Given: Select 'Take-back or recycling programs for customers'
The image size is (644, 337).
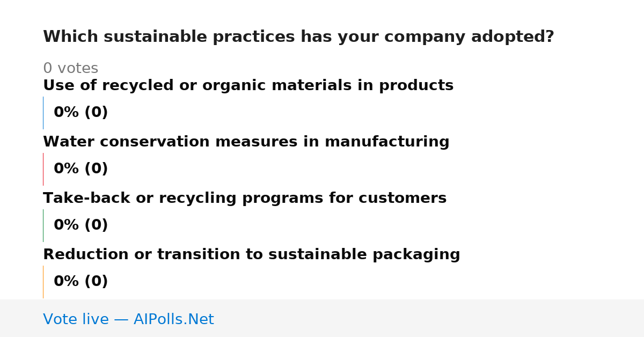Looking at the screenshot, I should 245,199.
